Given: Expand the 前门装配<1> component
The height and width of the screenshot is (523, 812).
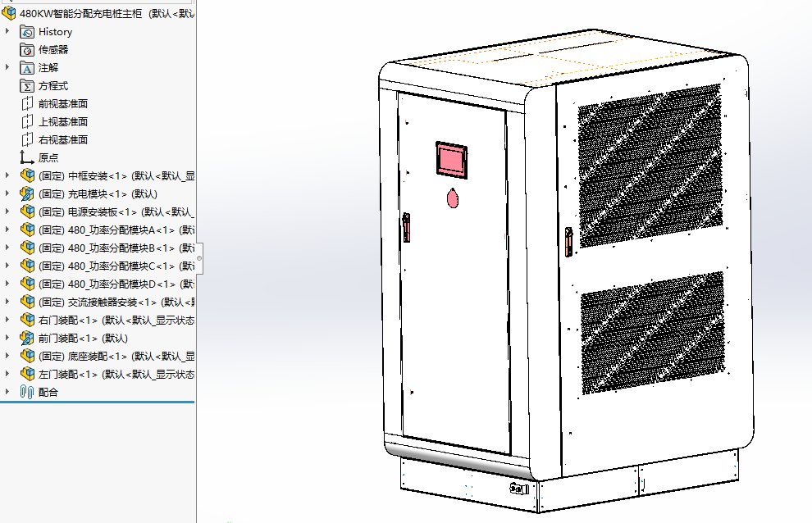Looking at the screenshot, I should pos(7,337).
